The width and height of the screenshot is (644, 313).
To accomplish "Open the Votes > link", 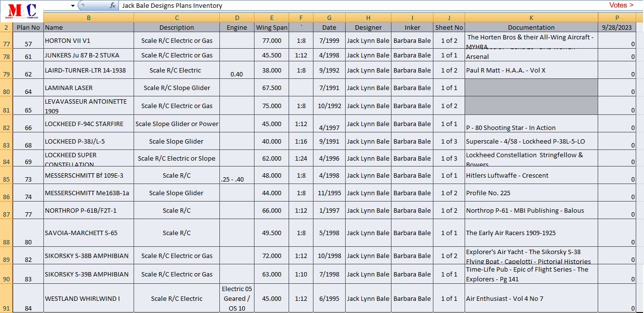I will point(621,5).
